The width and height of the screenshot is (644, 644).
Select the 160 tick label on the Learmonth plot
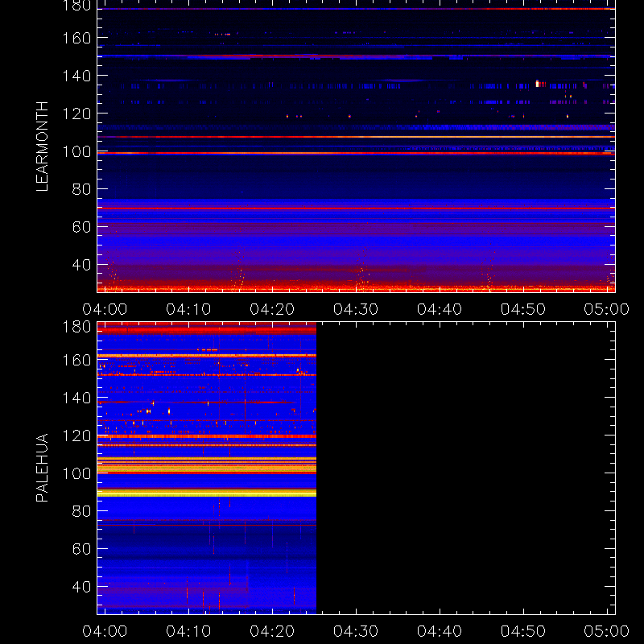(76, 38)
